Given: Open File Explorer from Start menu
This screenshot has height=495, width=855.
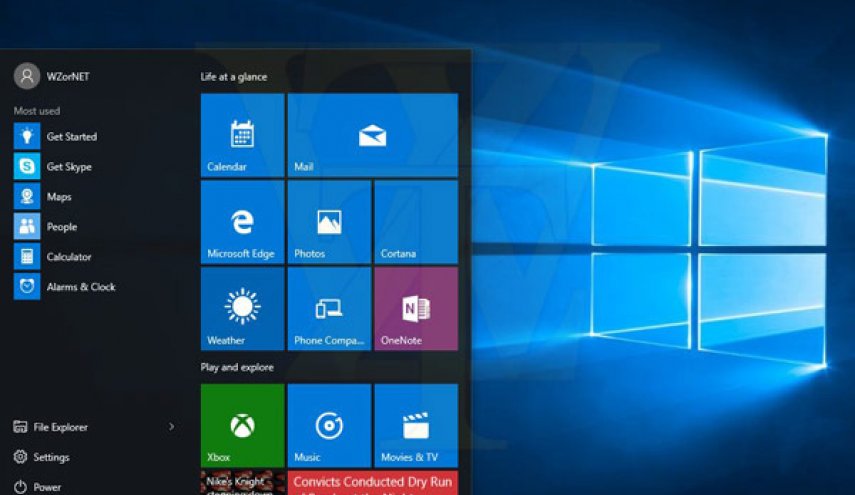Looking at the screenshot, I should click(x=51, y=427).
